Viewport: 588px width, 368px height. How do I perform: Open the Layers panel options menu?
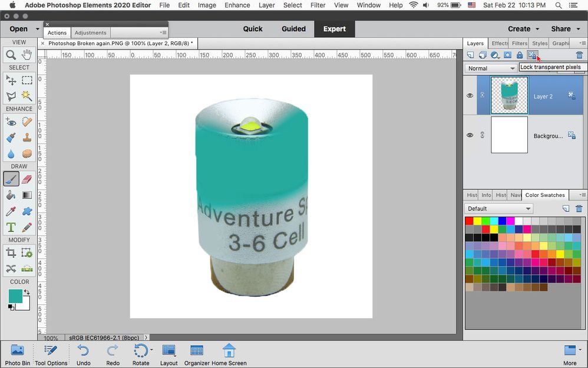[582, 43]
